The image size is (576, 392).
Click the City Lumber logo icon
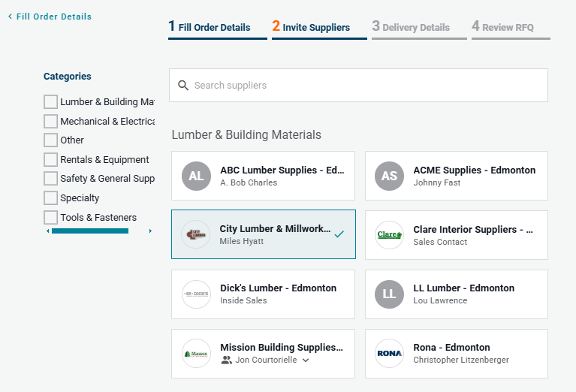(196, 234)
